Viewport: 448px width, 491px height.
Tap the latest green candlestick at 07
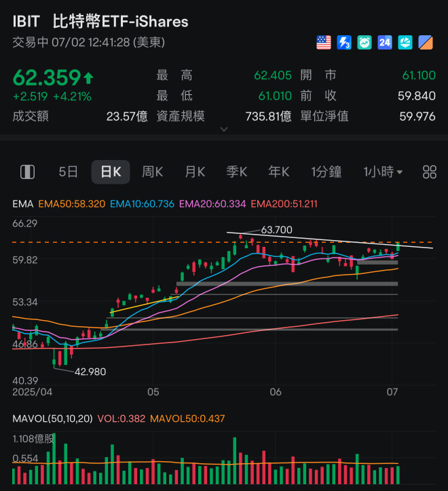[398, 247]
